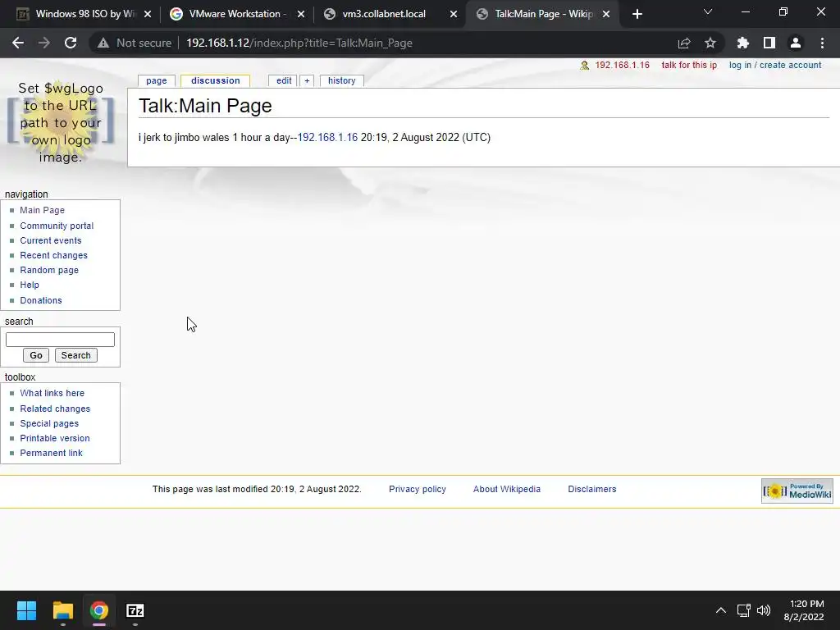The height and width of the screenshot is (630, 840).
Task: Open a new browser tab
Action: [637, 14]
